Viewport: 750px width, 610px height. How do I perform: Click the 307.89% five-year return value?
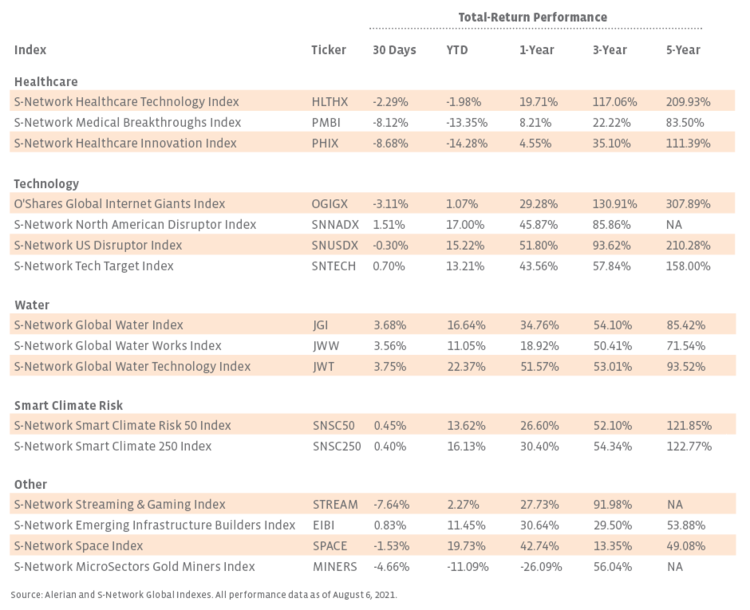click(x=687, y=204)
